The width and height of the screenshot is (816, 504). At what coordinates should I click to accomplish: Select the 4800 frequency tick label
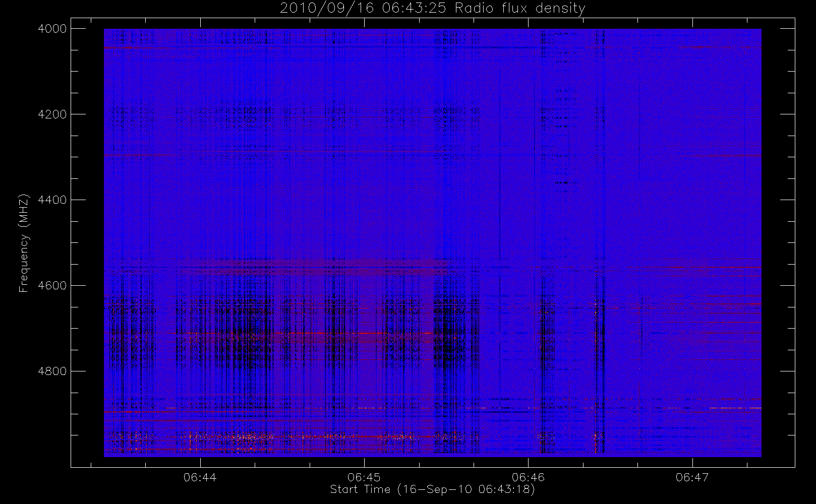pyautogui.click(x=52, y=371)
